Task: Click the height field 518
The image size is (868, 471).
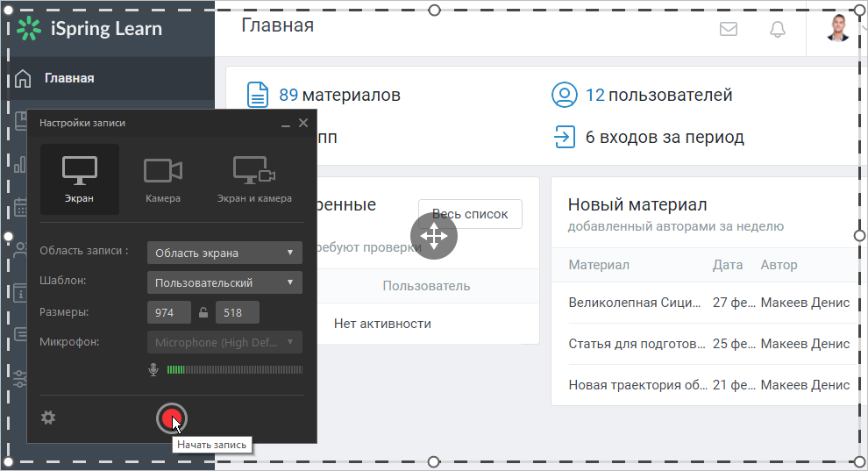Action: click(237, 313)
